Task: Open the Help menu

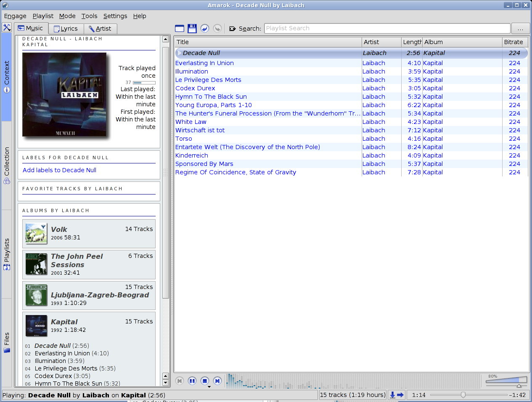Action: coord(140,16)
